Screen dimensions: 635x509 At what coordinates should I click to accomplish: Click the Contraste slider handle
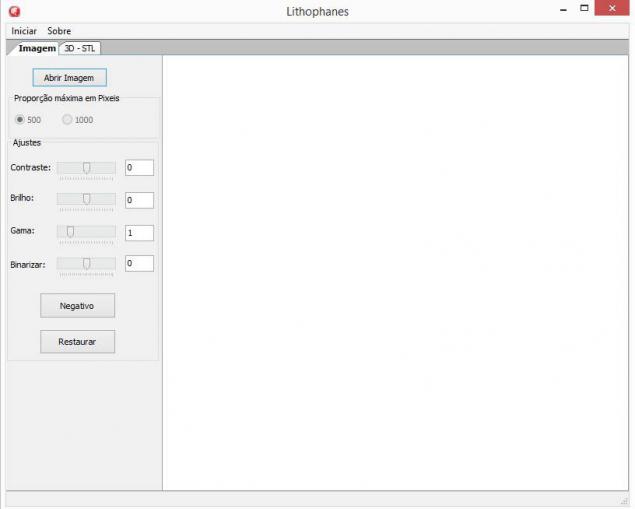coord(86,168)
